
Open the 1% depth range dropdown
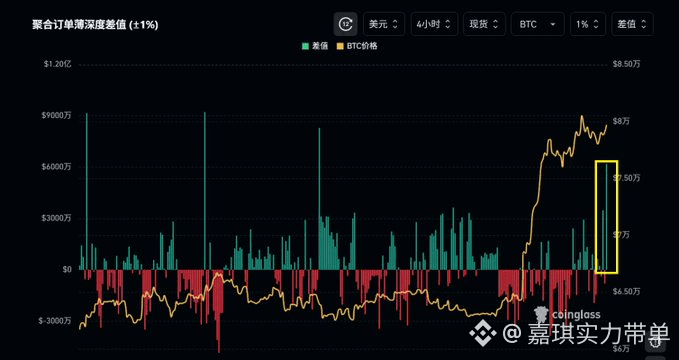[x=588, y=24]
